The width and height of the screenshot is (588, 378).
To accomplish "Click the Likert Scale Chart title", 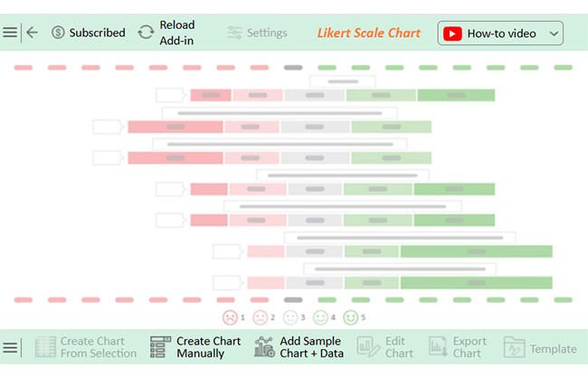I will pyautogui.click(x=368, y=33).
